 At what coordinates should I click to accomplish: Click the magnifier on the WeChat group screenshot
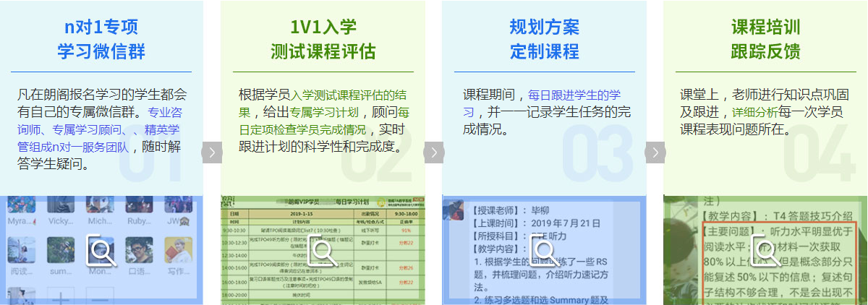point(101,252)
